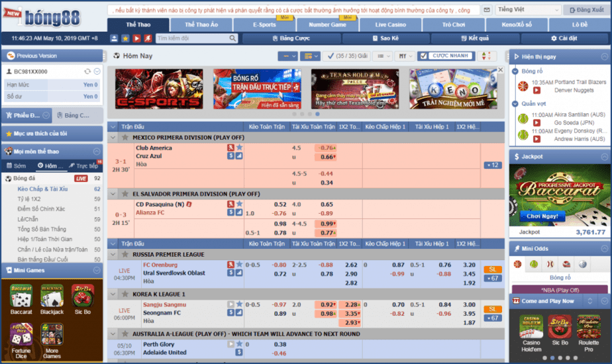Open the live streaming play icon in the toolbar
612x364 pixels.
click(x=136, y=38)
